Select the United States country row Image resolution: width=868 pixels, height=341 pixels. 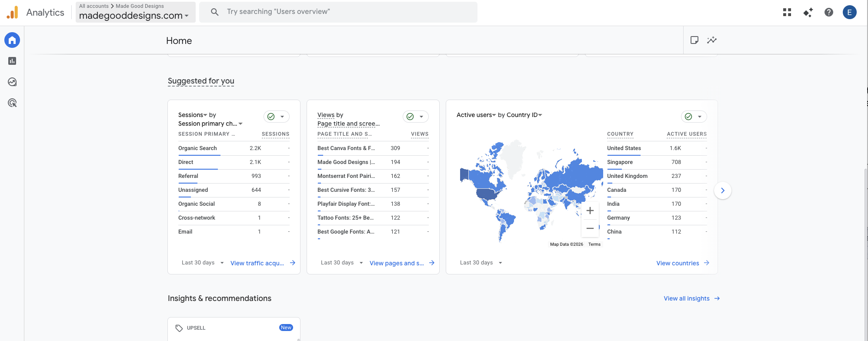click(657, 148)
